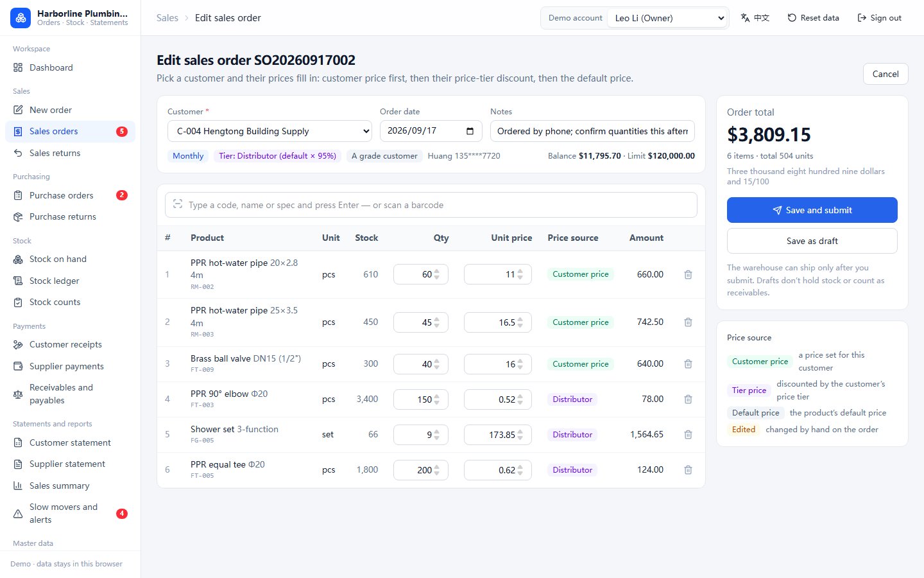Click Qty stepper for PPR equal tee

437,470
